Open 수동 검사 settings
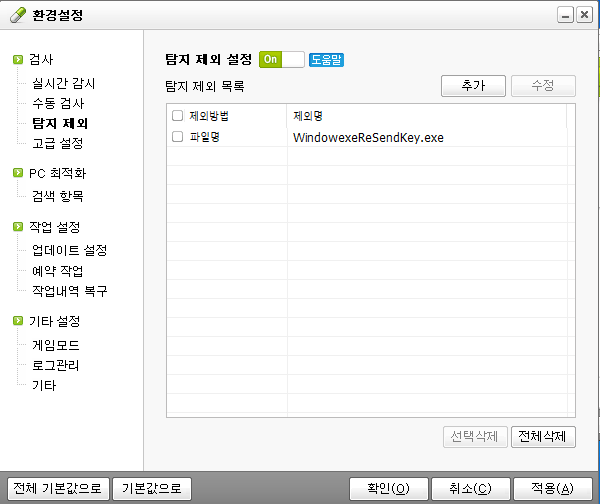 [x=58, y=103]
